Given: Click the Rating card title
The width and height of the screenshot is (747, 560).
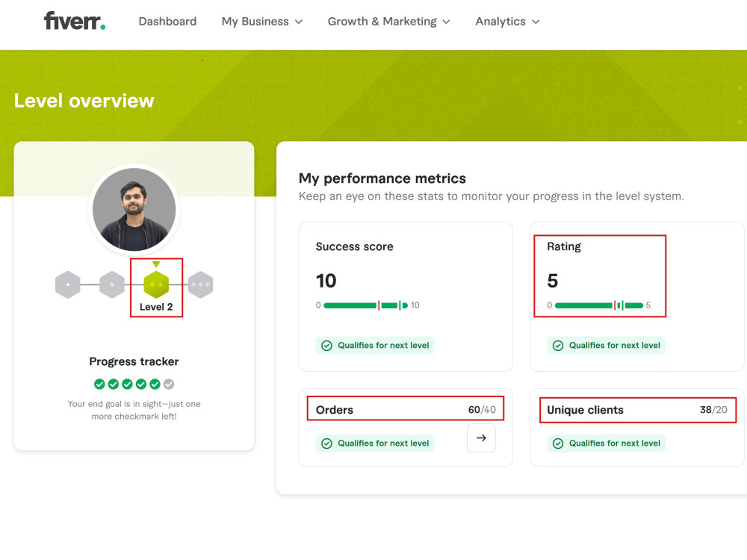Looking at the screenshot, I should [564, 246].
